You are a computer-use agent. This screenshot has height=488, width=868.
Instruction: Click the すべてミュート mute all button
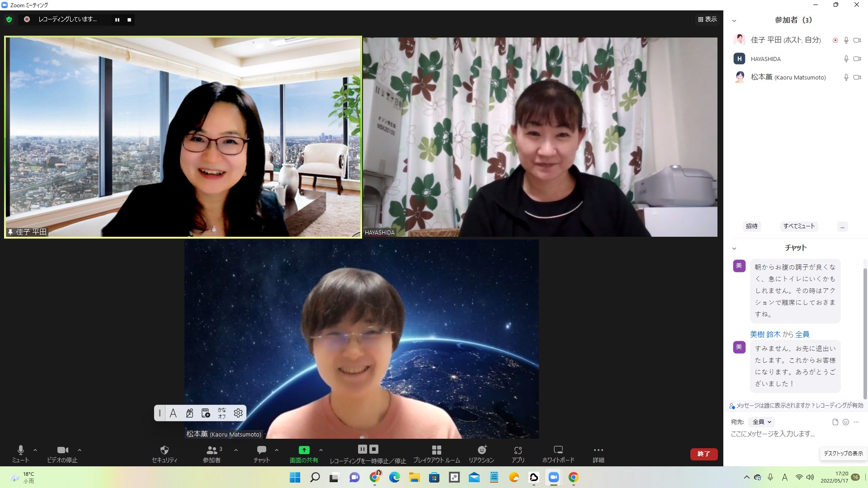click(799, 226)
